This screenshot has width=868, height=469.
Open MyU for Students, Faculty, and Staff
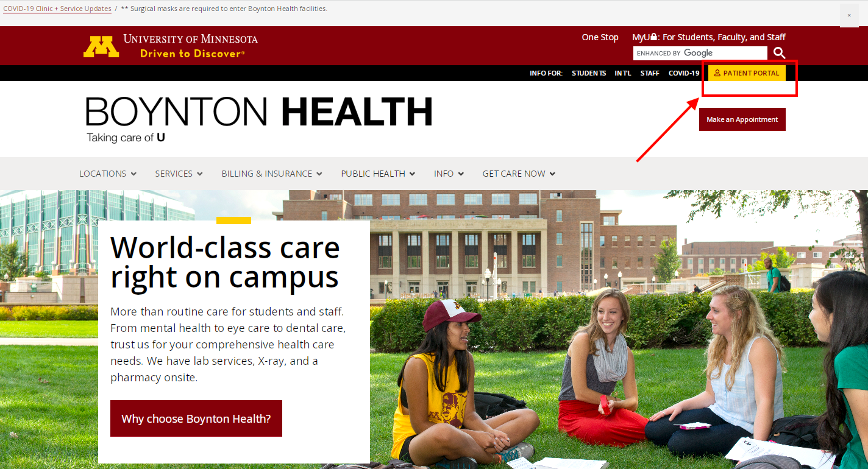(709, 37)
